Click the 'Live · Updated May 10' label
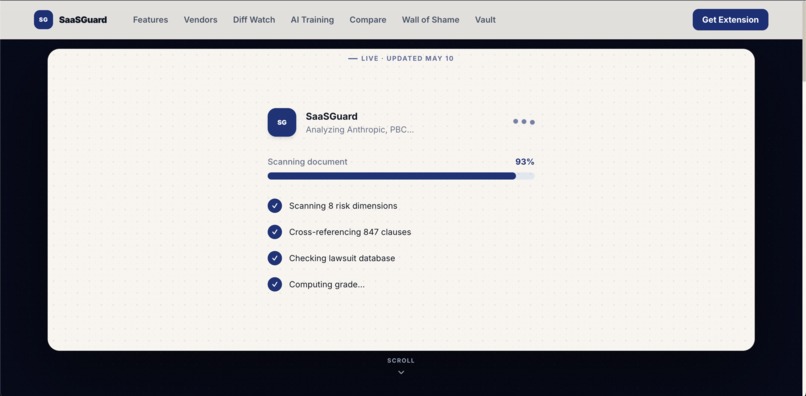 [401, 59]
